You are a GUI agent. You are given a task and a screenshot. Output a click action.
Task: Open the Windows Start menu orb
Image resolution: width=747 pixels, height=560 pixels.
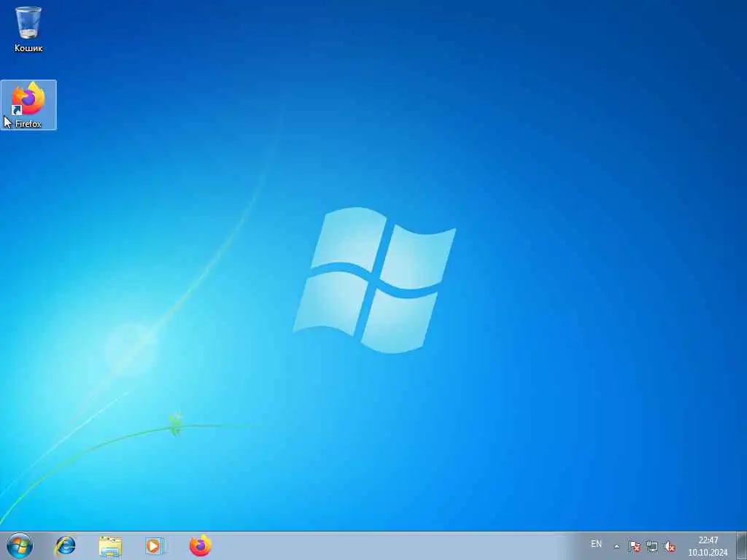(20, 545)
